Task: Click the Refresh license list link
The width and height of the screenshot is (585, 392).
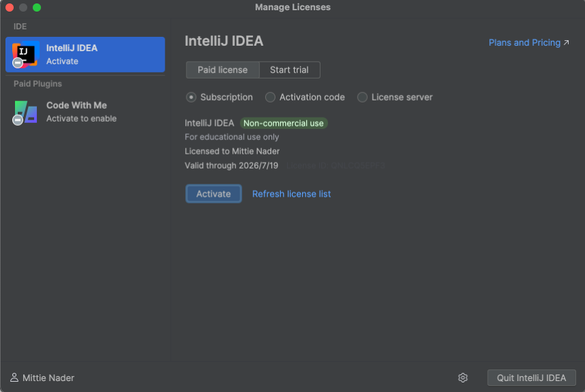Action: (x=291, y=194)
